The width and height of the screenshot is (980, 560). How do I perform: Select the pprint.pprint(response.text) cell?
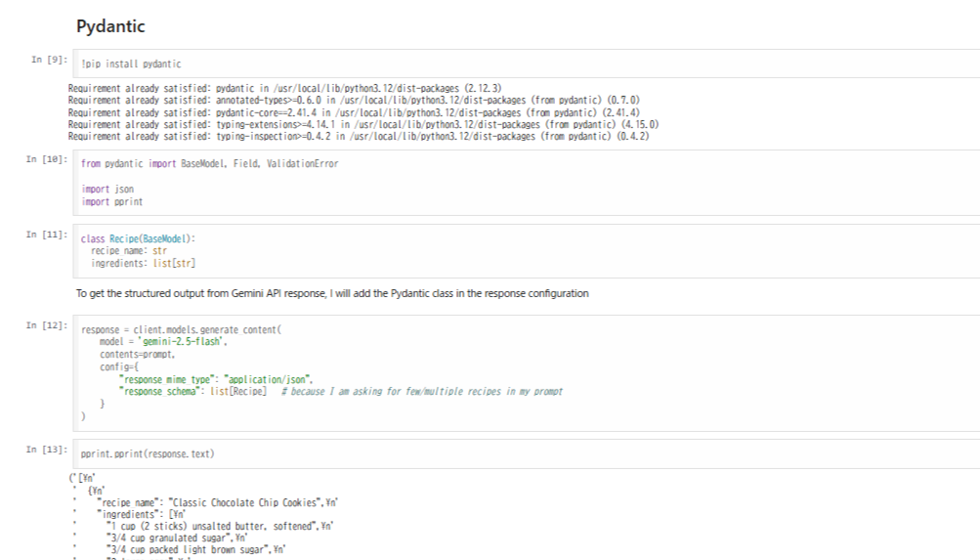point(527,453)
